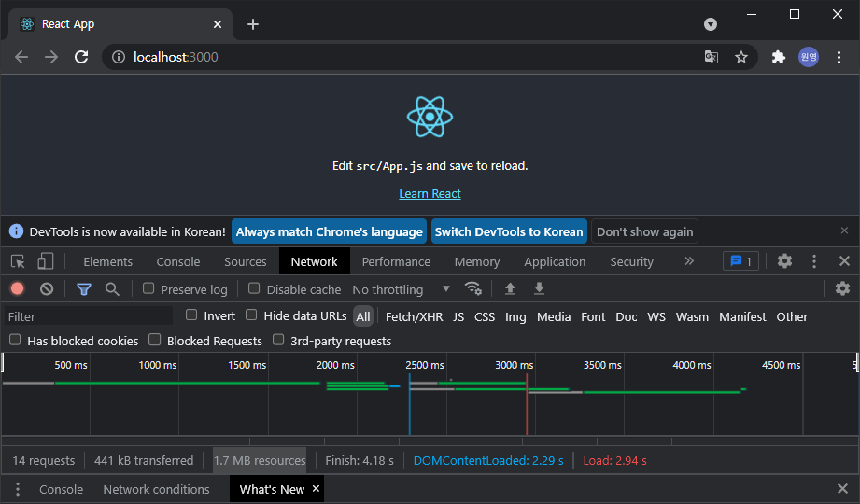Check 3rd-party requests
The image size is (860, 504).
tap(278, 340)
